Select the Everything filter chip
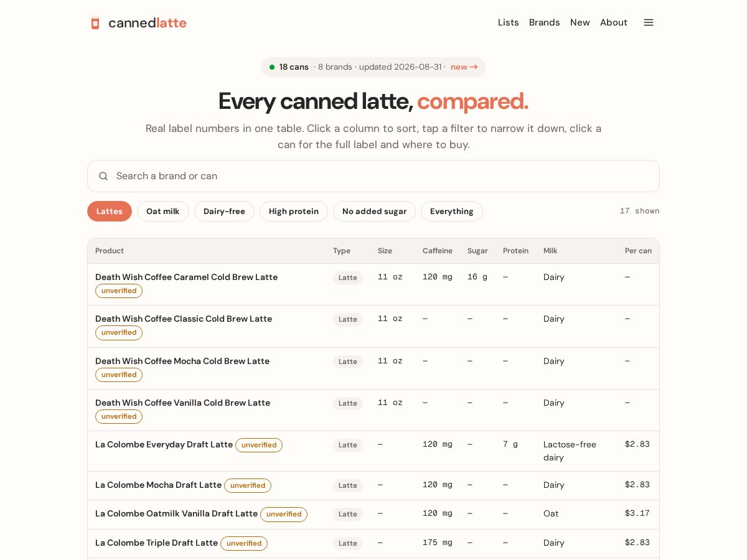 (452, 212)
